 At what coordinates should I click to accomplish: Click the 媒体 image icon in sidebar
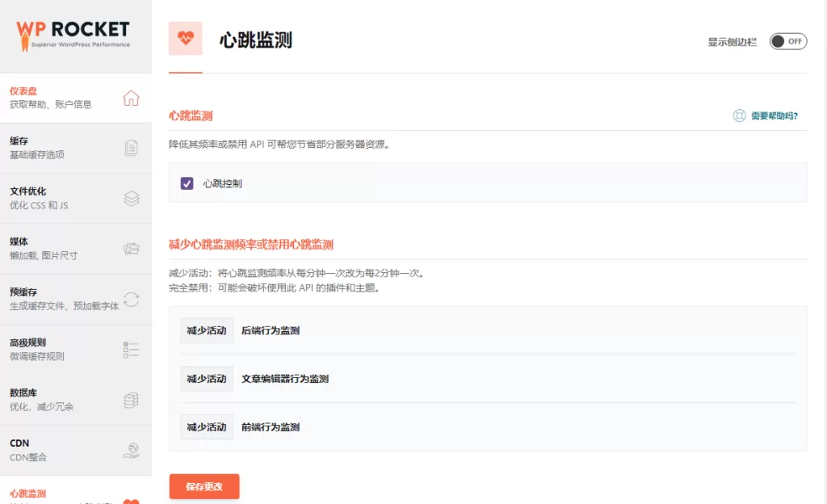[x=133, y=249]
